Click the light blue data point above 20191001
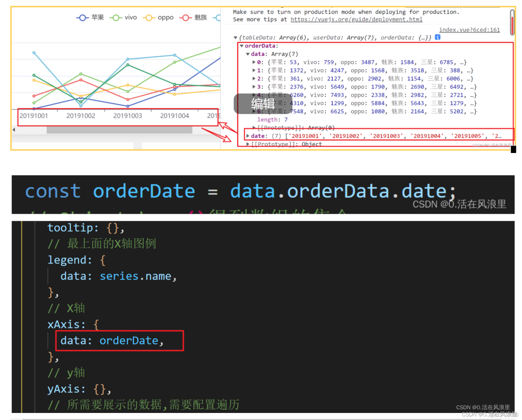 34,52
